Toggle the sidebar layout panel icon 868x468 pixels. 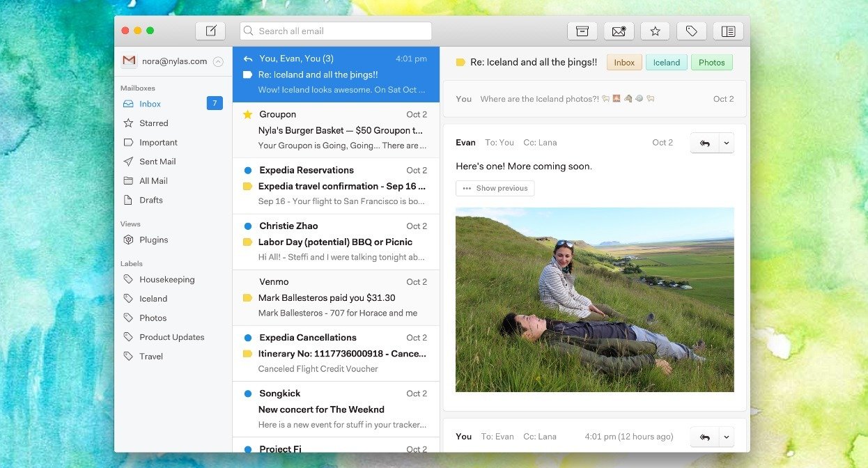tap(728, 31)
